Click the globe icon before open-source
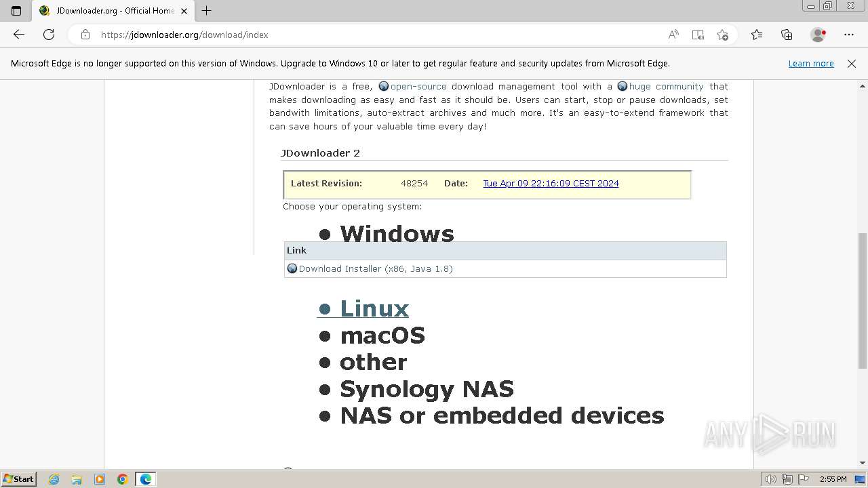Image resolution: width=868 pixels, height=488 pixels. pos(384,87)
